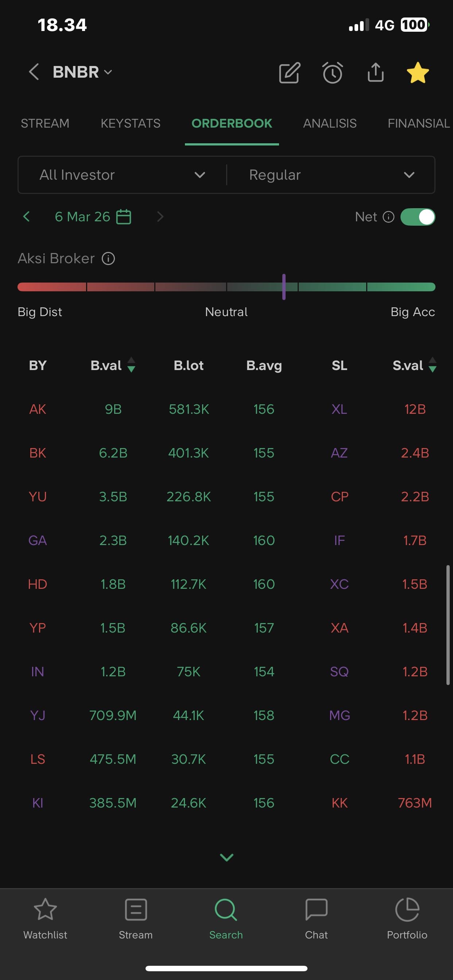453x980 pixels.
Task: Tap the share icon
Action: click(x=375, y=72)
